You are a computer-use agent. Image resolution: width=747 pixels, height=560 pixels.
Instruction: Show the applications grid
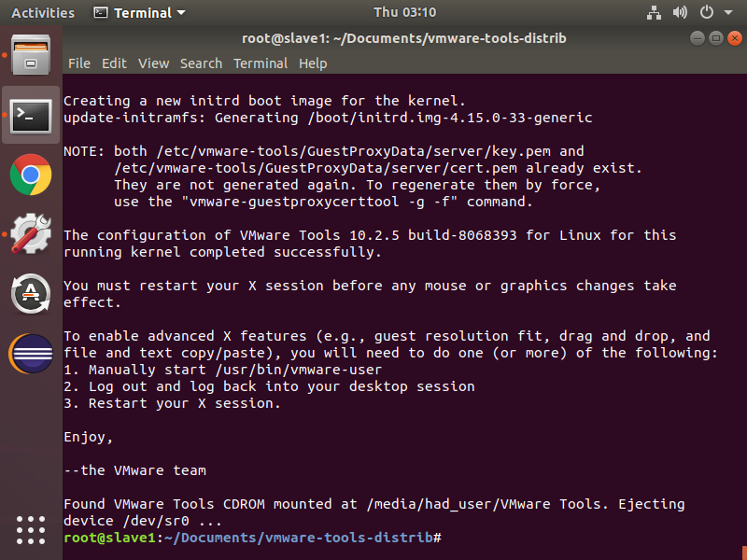pyautogui.click(x=31, y=529)
